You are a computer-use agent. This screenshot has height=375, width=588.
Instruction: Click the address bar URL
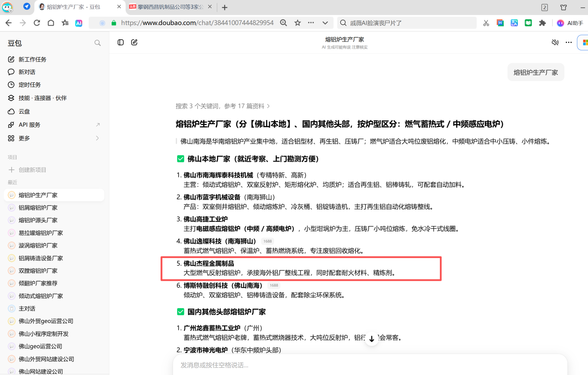[197, 23]
